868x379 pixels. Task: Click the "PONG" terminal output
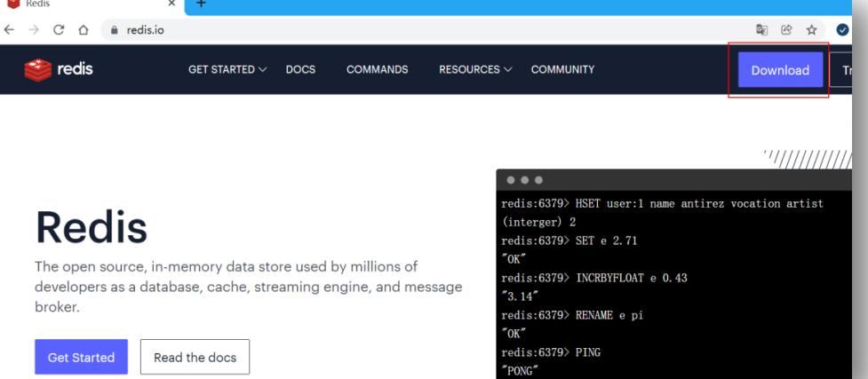tap(520, 371)
